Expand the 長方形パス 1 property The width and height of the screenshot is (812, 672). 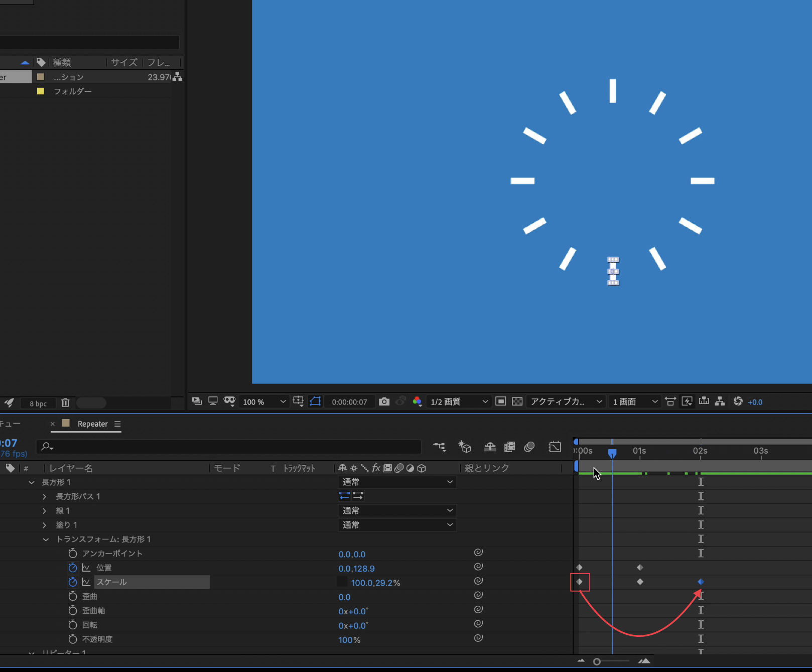45,497
